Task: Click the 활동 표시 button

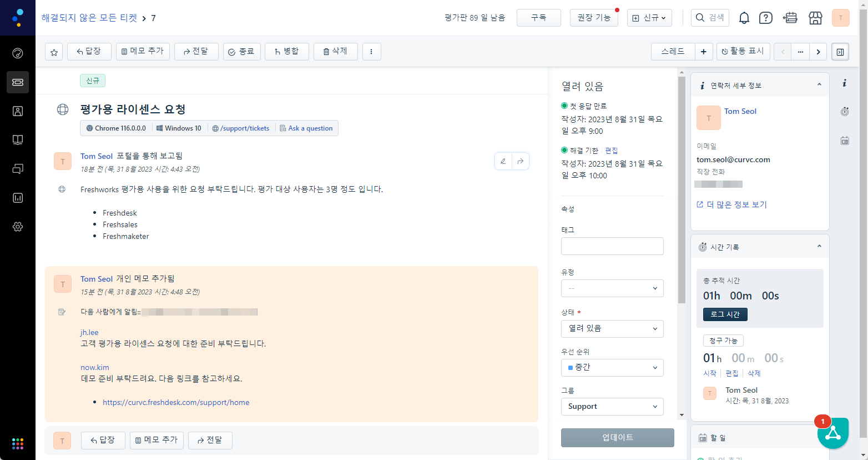Action: [743, 52]
